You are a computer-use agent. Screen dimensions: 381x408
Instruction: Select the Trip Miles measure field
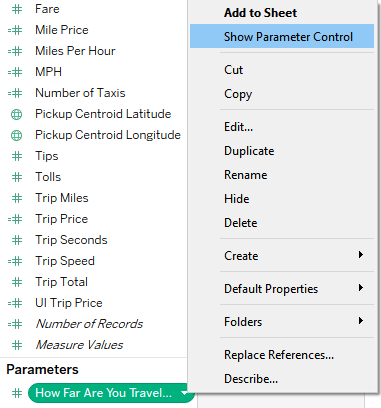[62, 198]
